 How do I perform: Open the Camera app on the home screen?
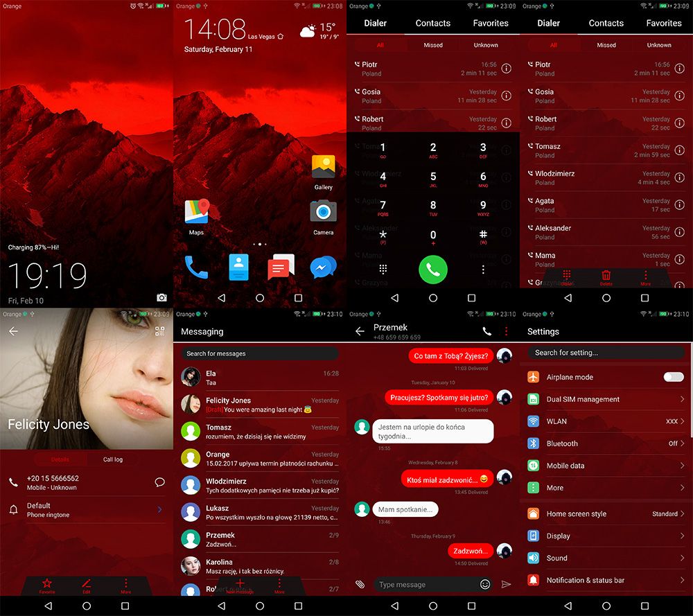323,211
